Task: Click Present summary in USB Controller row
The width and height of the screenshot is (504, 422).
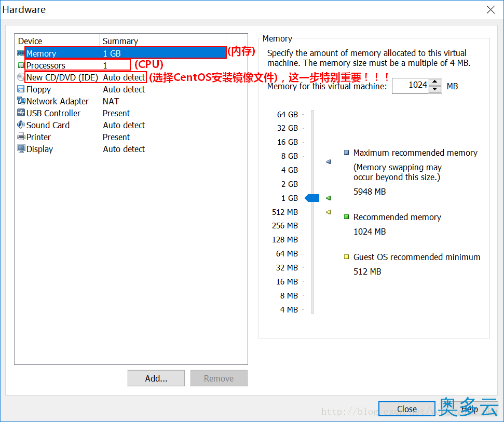Action: (116, 113)
